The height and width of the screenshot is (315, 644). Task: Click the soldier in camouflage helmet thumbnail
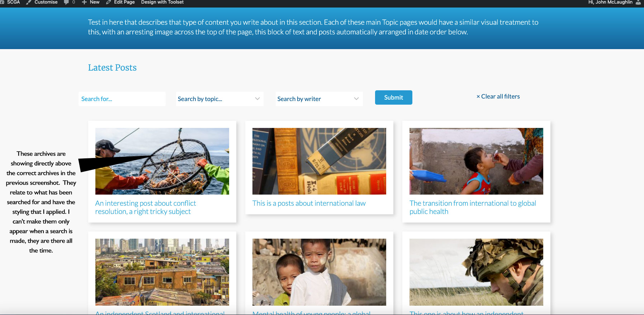coord(476,272)
